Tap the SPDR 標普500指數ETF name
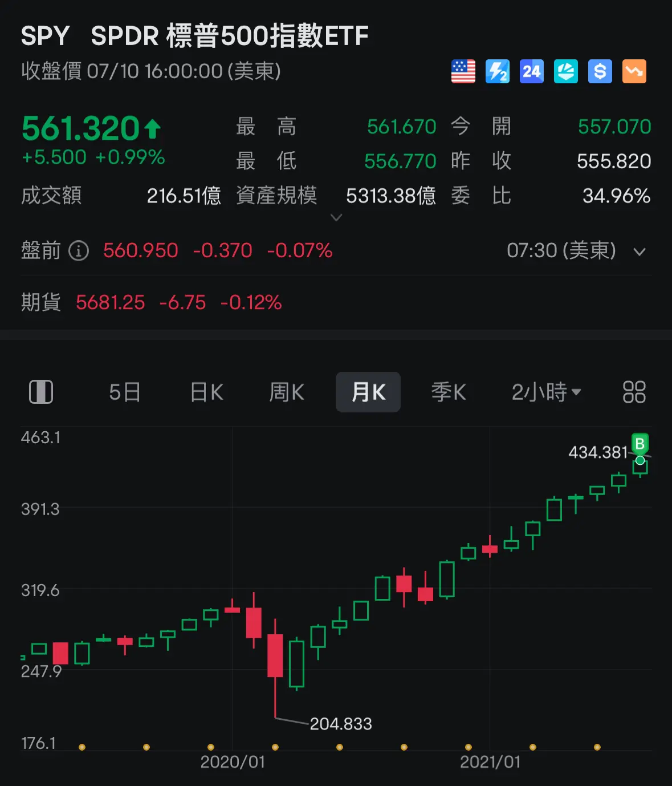This screenshot has height=786, width=672. pos(230,36)
